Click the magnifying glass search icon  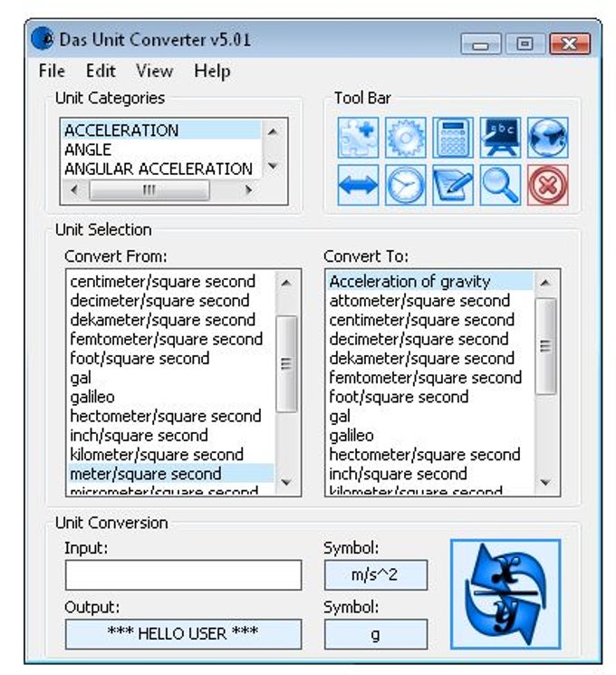coord(500,185)
